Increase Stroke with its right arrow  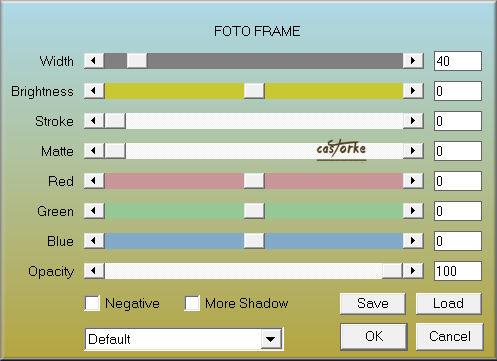click(x=413, y=121)
